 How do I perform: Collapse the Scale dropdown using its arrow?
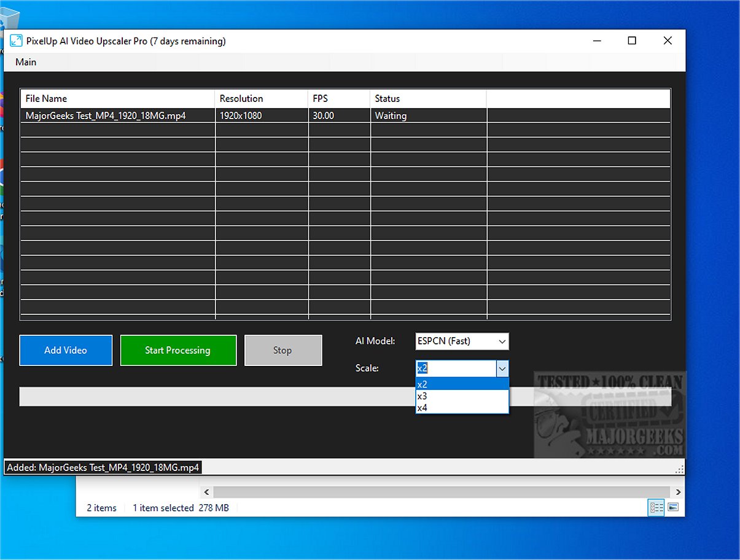click(502, 368)
